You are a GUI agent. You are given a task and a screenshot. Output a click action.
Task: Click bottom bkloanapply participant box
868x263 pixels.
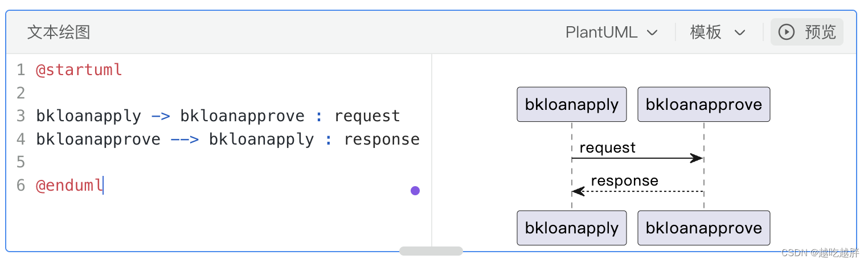point(571,228)
